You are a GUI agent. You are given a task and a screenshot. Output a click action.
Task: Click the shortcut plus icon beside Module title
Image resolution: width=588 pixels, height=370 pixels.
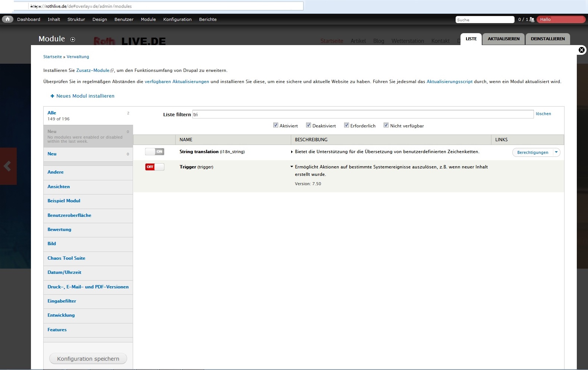[73, 39]
